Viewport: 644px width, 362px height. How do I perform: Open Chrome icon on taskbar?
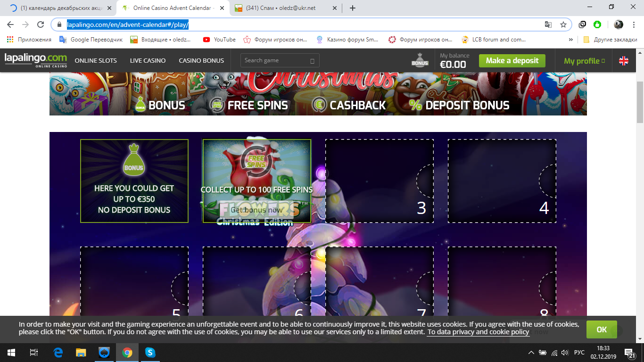[127, 352]
